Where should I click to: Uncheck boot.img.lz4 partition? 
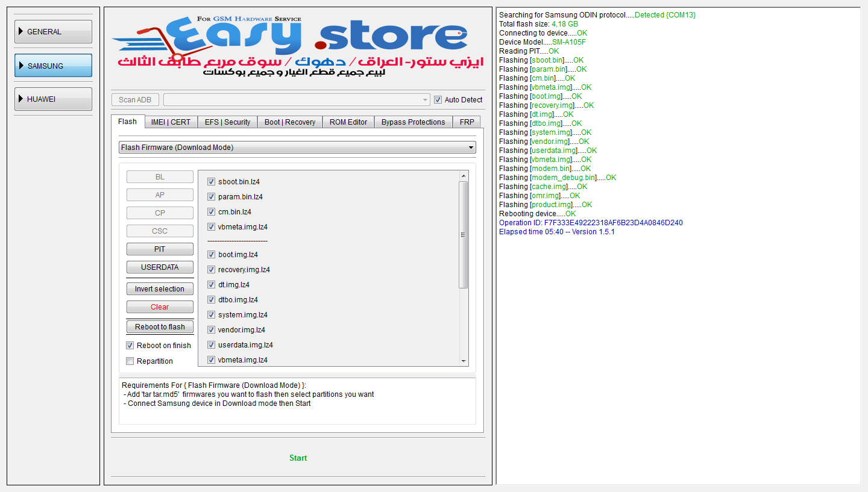click(211, 255)
